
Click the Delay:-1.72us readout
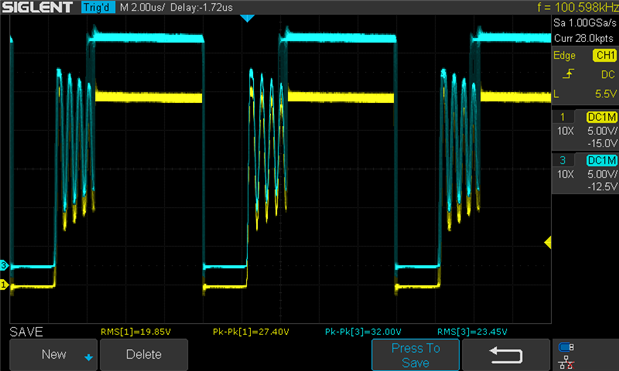(x=201, y=7)
